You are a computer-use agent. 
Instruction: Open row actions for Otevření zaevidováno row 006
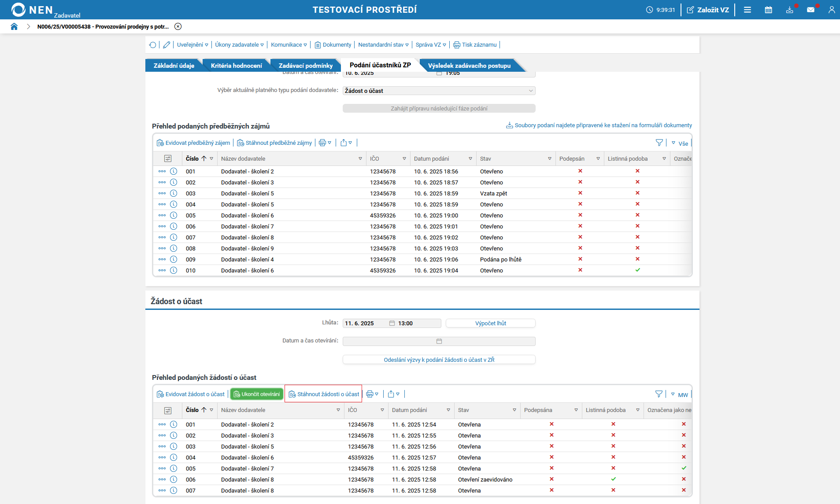tap(162, 480)
